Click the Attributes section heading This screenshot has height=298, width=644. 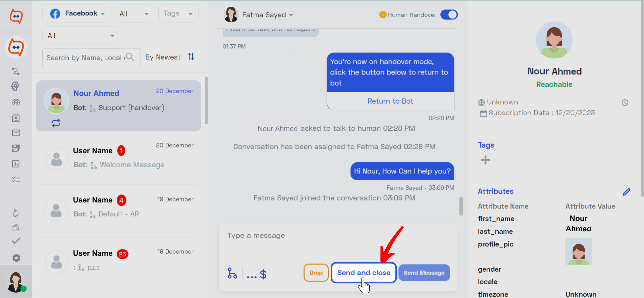tap(496, 191)
